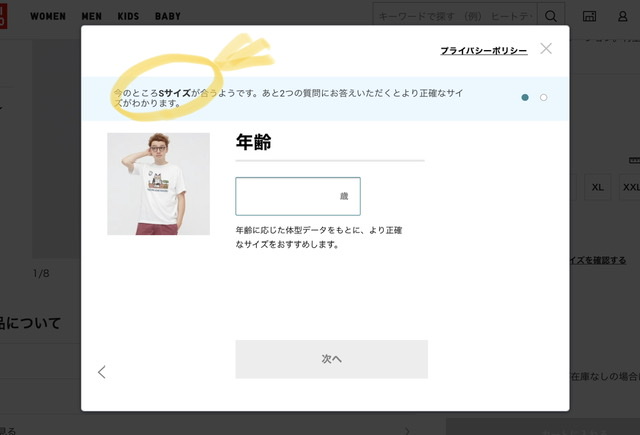
Task: Select size XXL
Action: (631, 187)
